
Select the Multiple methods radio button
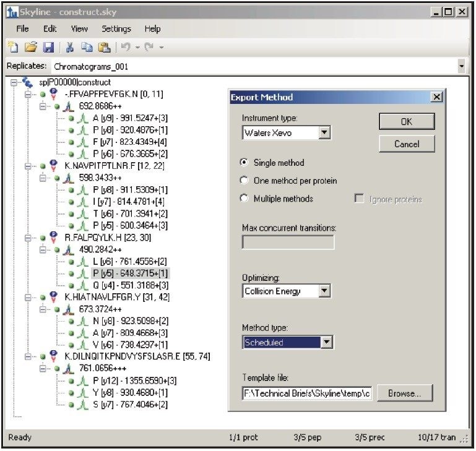pos(244,198)
